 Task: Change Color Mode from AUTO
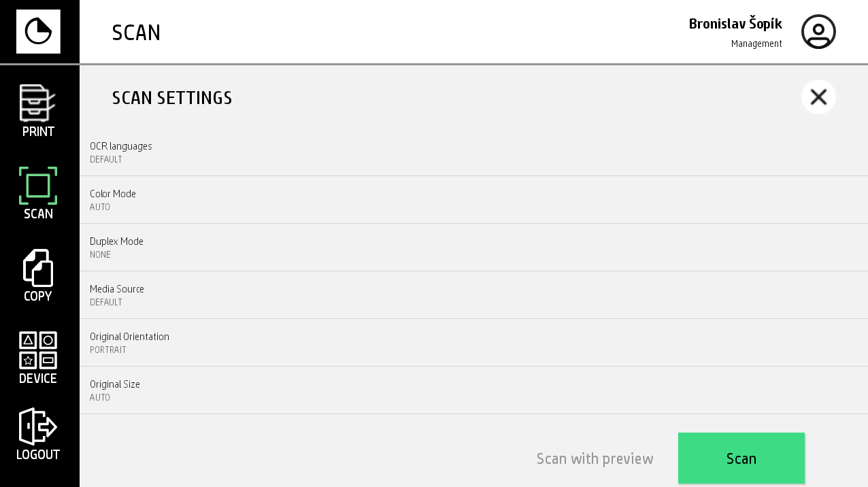[x=473, y=200]
